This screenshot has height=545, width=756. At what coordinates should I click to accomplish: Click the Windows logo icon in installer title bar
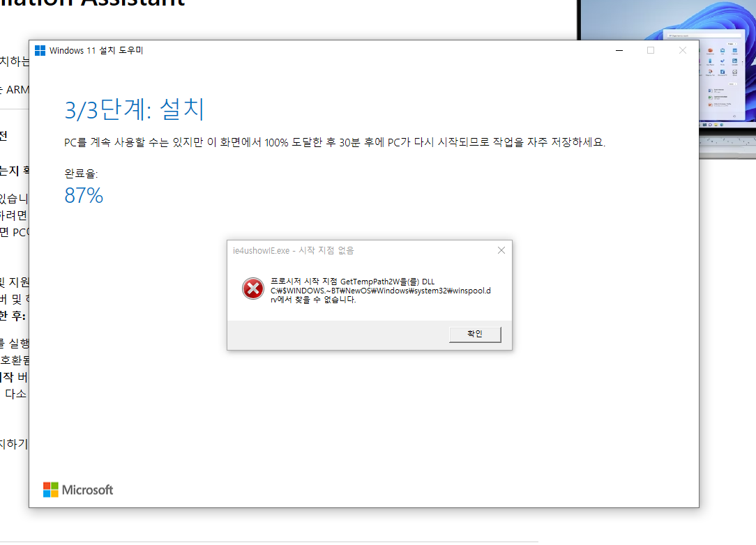coord(40,51)
